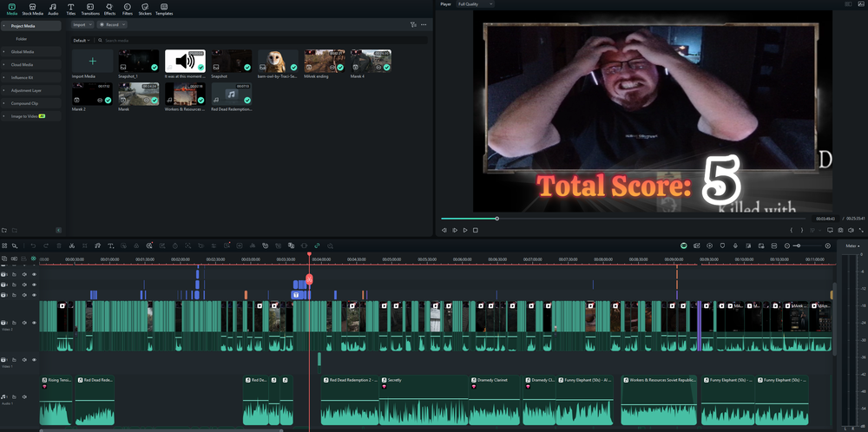Open the media filter icon

point(413,25)
